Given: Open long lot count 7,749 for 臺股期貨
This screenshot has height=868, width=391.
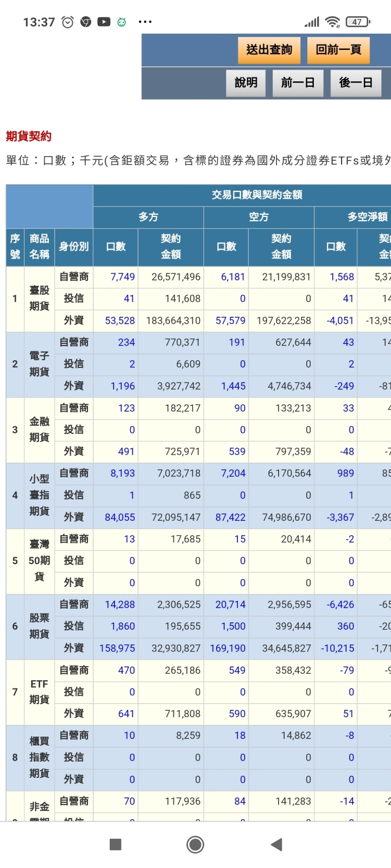Looking at the screenshot, I should coord(123,277).
